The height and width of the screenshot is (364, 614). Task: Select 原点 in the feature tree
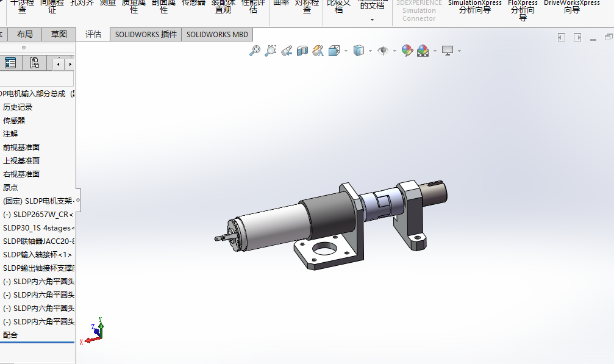(x=10, y=187)
